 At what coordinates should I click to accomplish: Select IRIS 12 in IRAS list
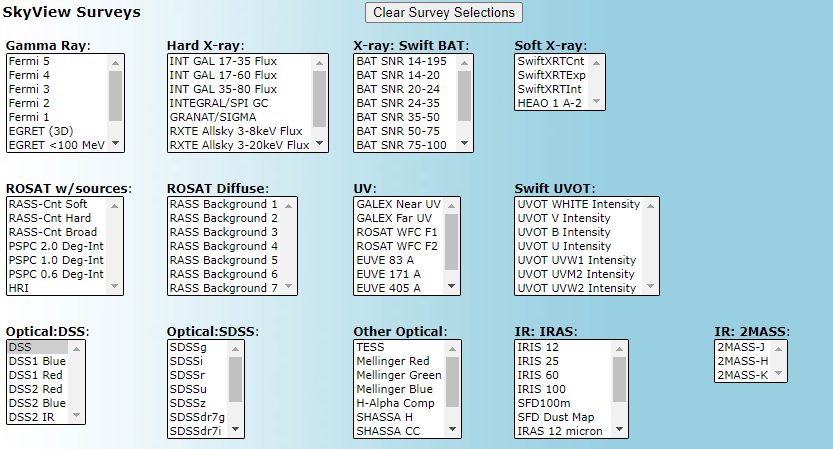(x=563, y=347)
